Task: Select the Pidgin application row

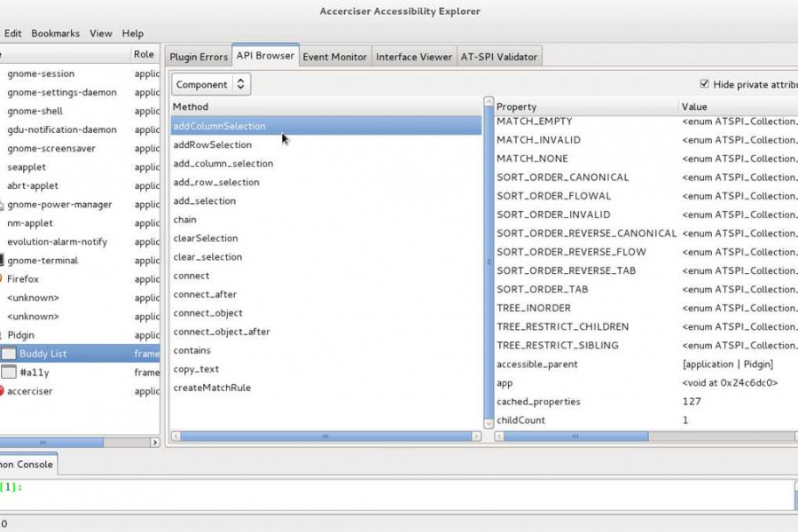Action: tap(80, 335)
